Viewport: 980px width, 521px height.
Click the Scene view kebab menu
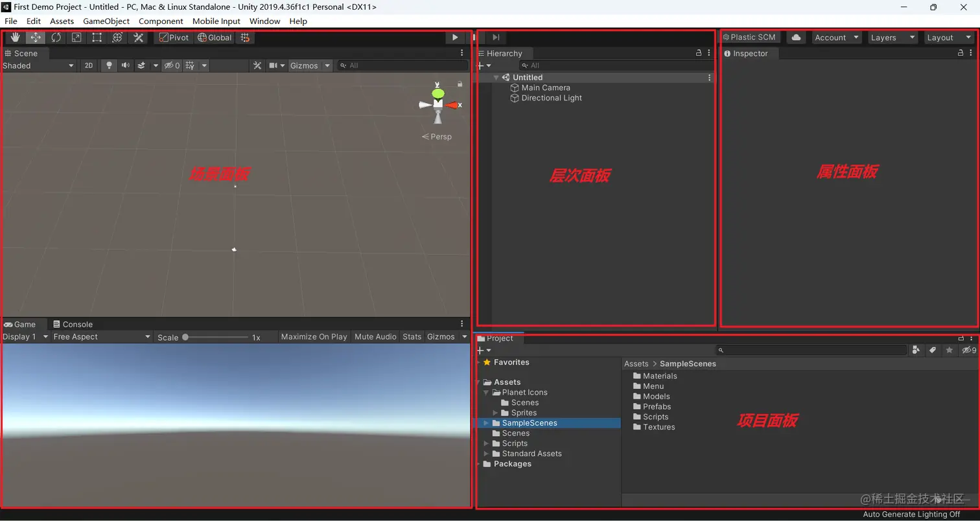[x=462, y=53]
